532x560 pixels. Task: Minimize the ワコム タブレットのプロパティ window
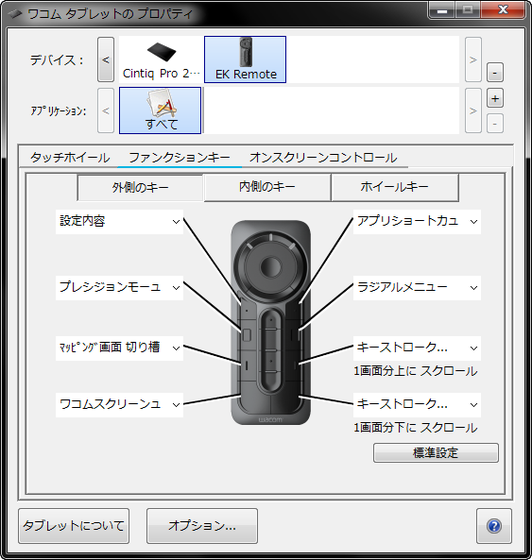(442, 10)
